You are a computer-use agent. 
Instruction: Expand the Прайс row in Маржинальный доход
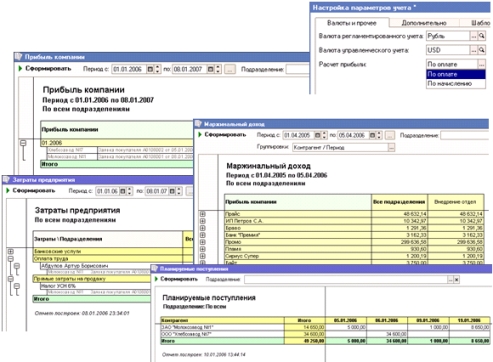coord(203,214)
